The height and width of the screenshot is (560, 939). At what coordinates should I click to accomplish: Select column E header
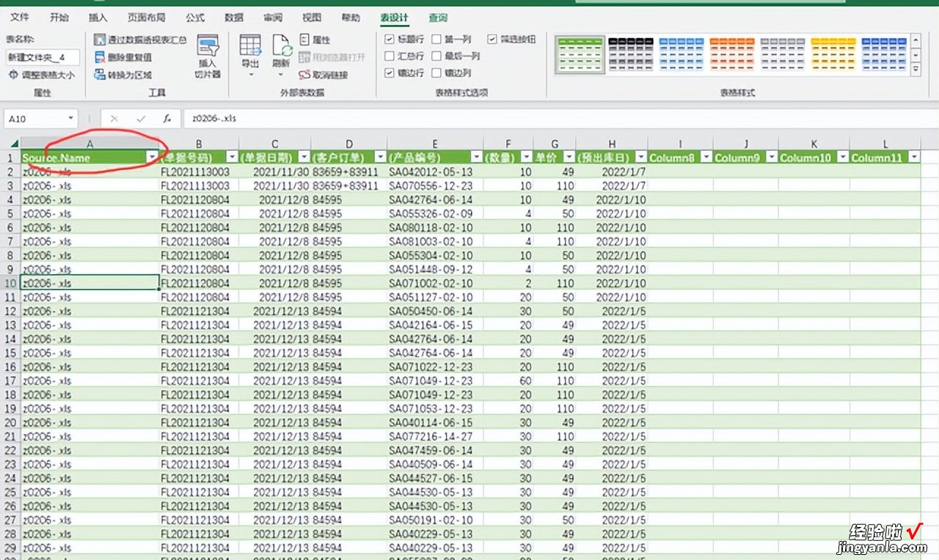[435, 143]
